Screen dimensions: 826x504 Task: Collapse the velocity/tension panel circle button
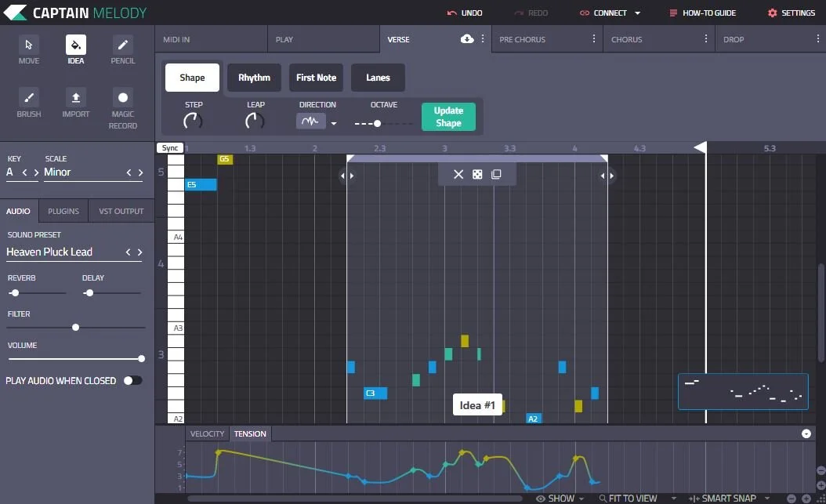tap(806, 433)
